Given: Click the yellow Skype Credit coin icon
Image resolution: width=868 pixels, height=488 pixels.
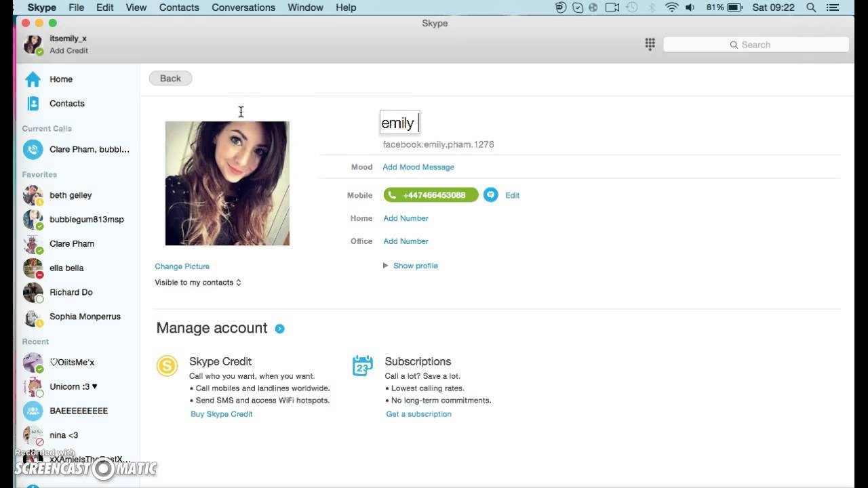Looking at the screenshot, I should 167,366.
